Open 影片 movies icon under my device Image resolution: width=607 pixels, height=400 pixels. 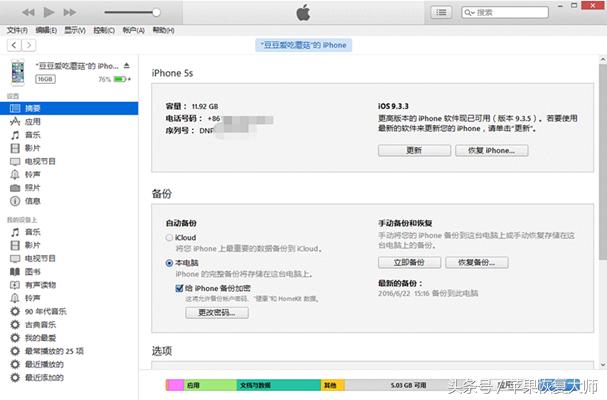15,245
